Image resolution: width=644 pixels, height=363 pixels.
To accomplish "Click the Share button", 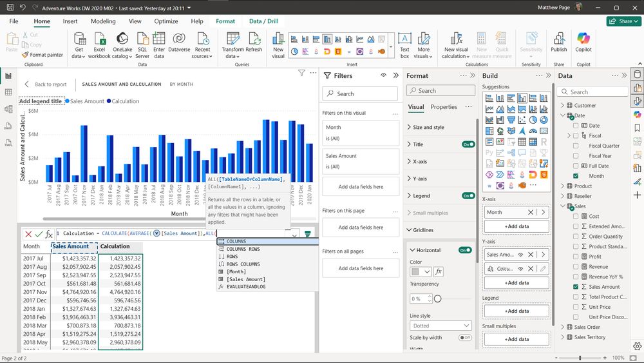I will click(x=623, y=21).
